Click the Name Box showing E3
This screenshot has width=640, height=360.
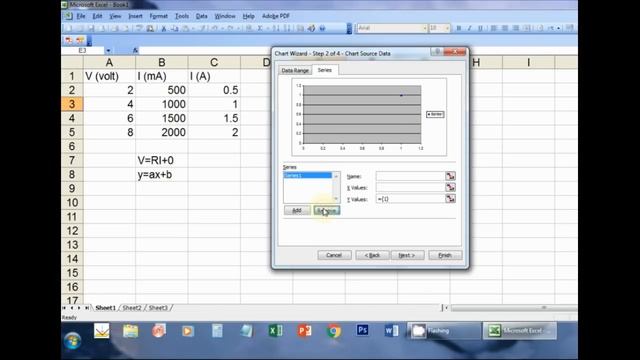[82, 51]
